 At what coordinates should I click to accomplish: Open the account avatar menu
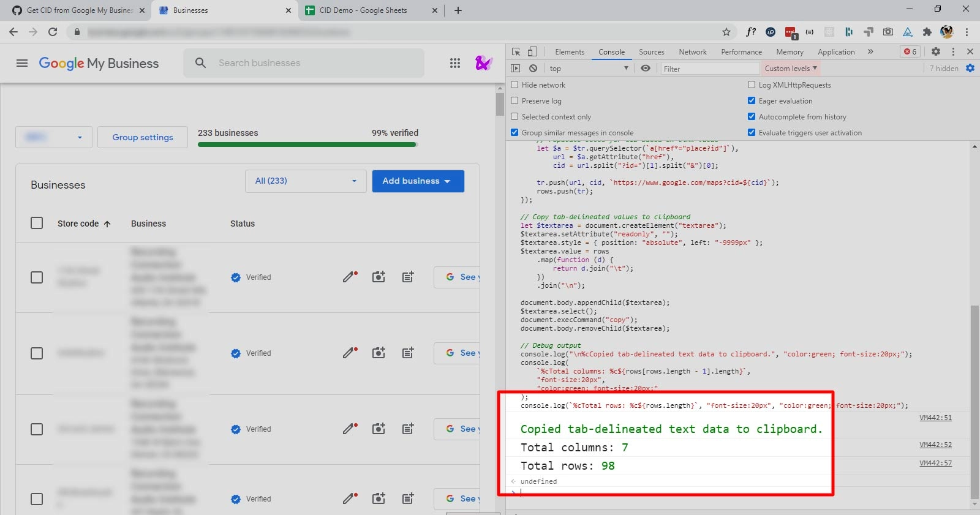pyautogui.click(x=484, y=62)
